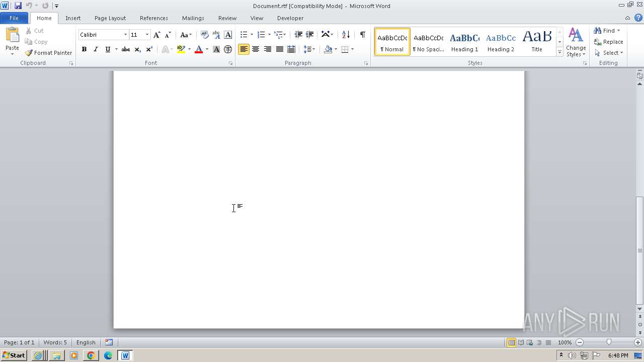The width and height of the screenshot is (644, 362).
Task: Switch to References tab
Action: [154, 18]
